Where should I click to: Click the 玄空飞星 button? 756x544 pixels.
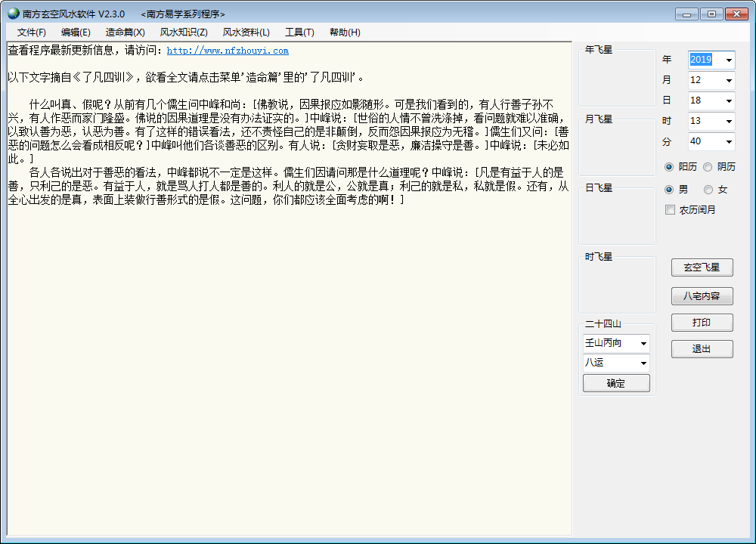pos(702,267)
